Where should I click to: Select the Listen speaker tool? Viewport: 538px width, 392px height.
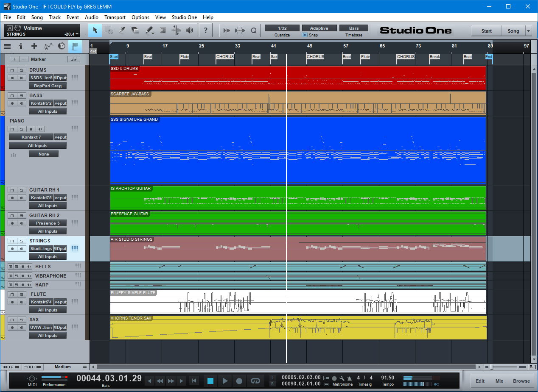coord(190,30)
